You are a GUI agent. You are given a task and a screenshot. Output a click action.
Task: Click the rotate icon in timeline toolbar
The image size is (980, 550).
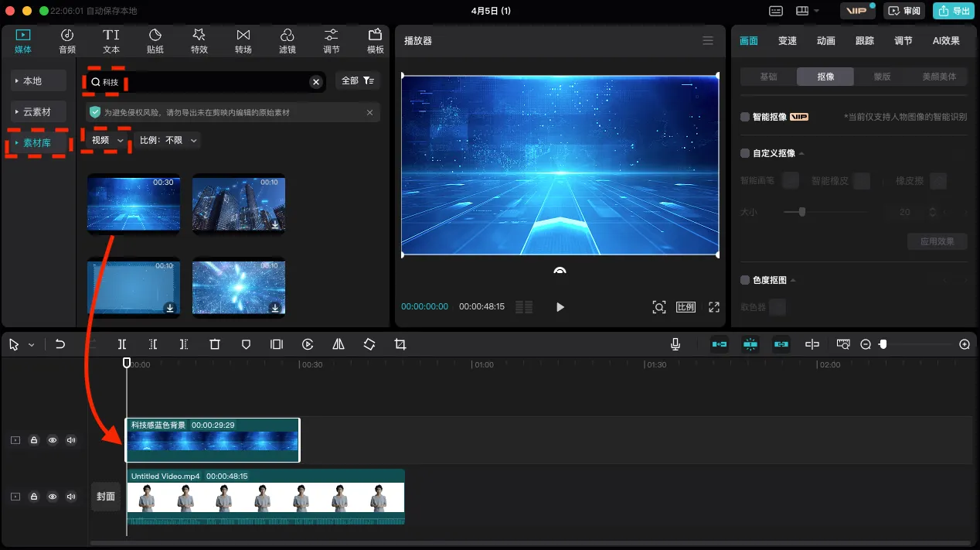click(x=369, y=344)
